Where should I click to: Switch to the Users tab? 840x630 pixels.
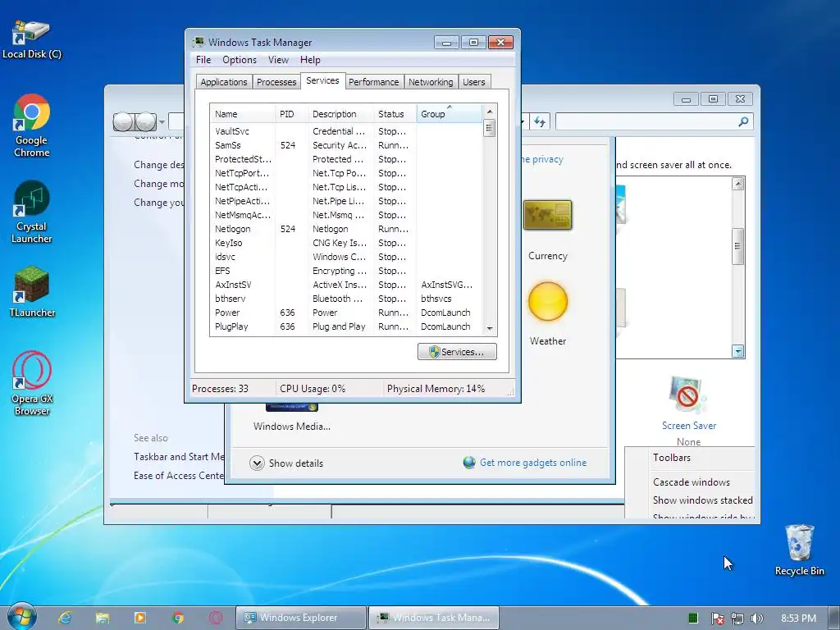click(474, 82)
